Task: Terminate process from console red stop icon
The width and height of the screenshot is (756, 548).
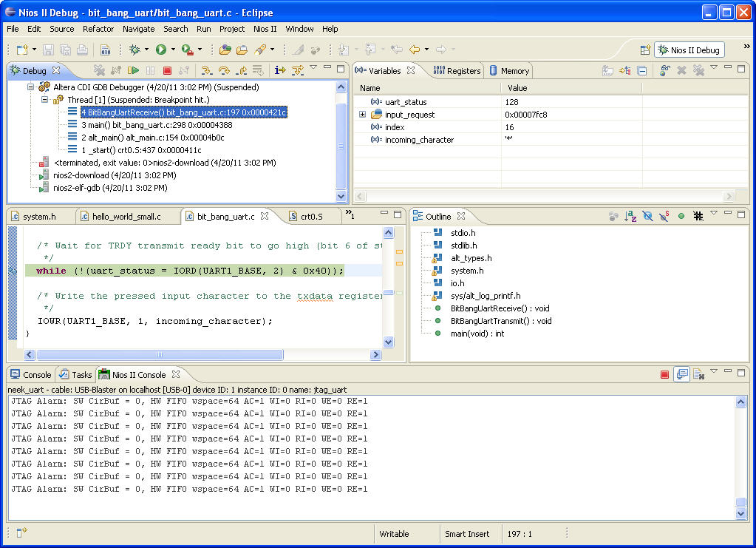Action: pos(665,375)
